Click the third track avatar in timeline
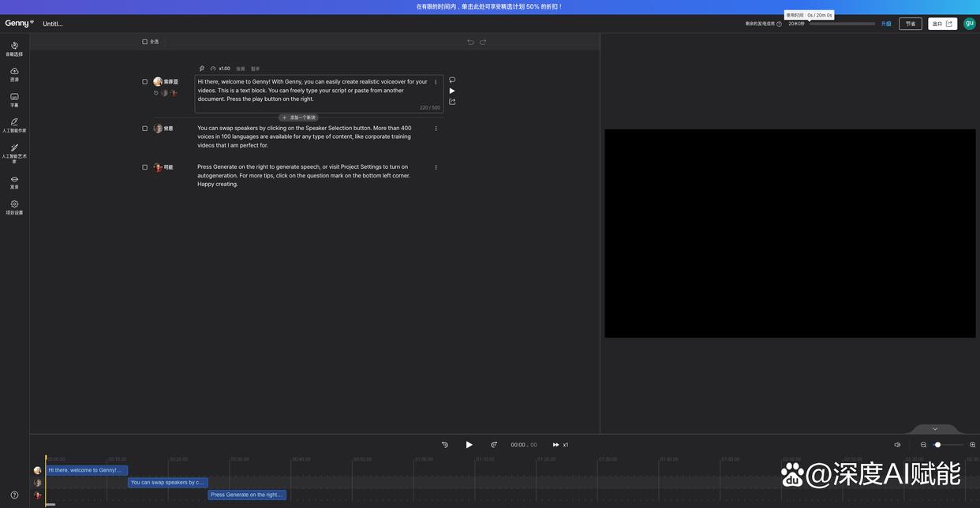 tap(37, 495)
